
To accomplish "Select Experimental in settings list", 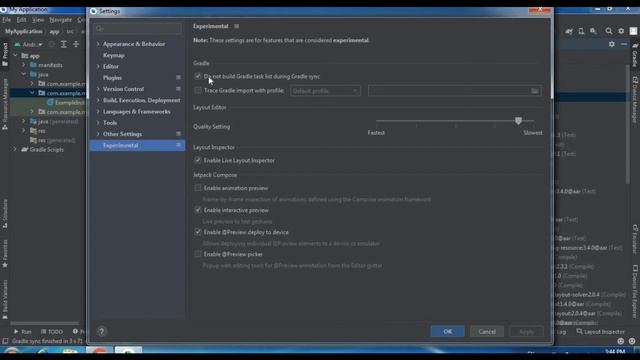I will [x=137, y=145].
